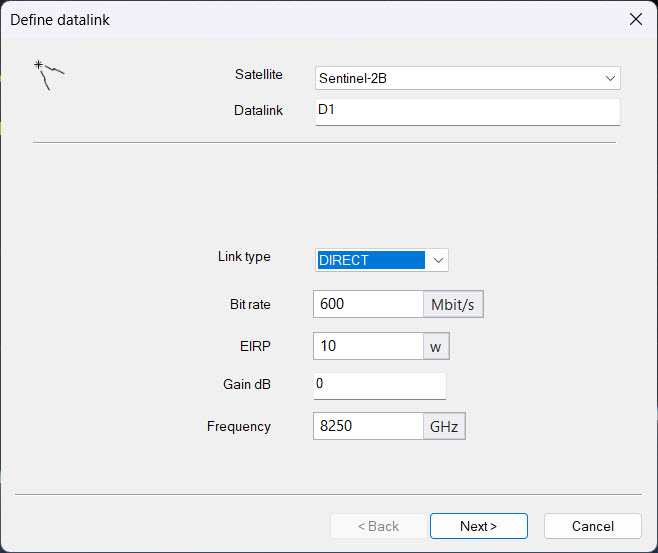This screenshot has width=658, height=553.
Task: Click the Link type label text
Action: 244,257
